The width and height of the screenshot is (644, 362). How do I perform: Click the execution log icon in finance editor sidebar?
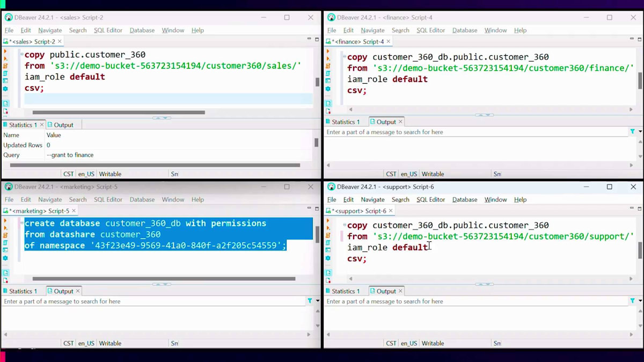pos(328,112)
